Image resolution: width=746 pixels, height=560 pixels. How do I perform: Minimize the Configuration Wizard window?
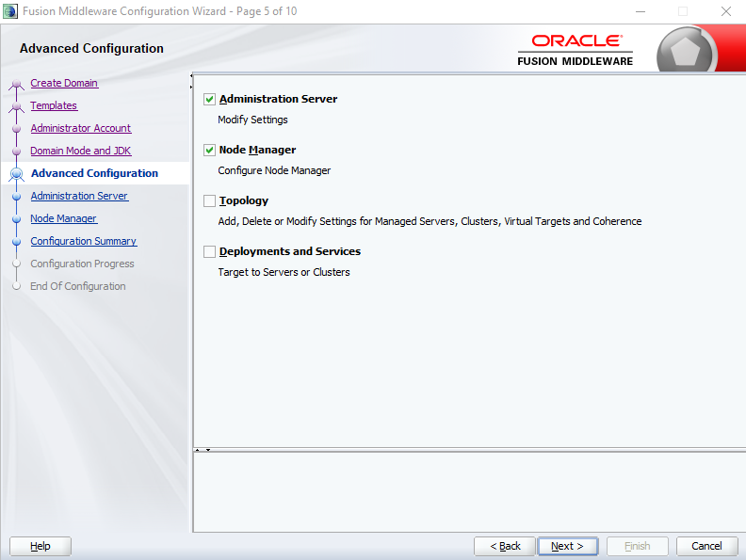(x=641, y=11)
